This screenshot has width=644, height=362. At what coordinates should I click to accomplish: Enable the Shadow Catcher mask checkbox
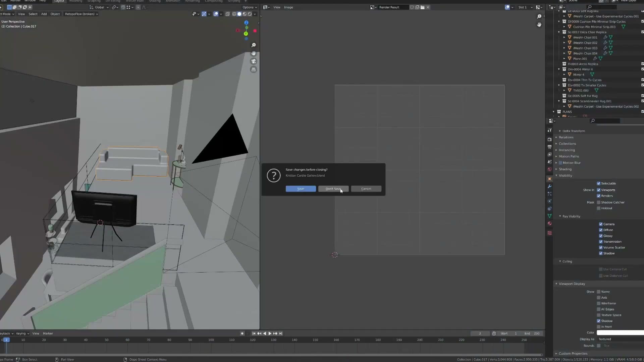(x=599, y=202)
